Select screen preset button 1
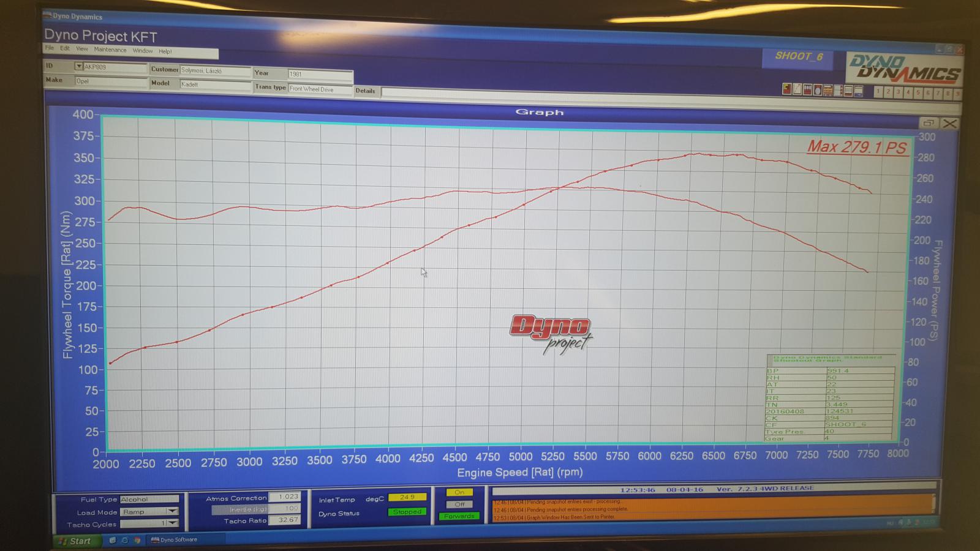Screen dimensions: 980x551 pyautogui.click(x=878, y=92)
